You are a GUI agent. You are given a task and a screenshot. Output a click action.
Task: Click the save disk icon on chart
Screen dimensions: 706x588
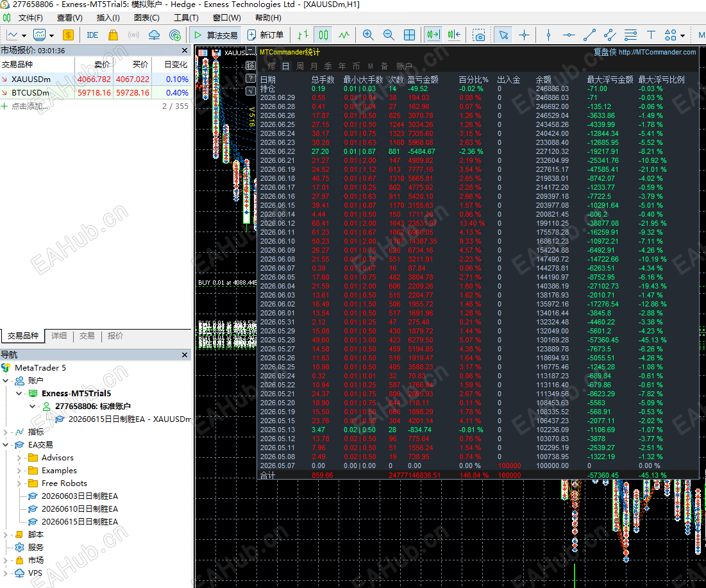pos(216,53)
